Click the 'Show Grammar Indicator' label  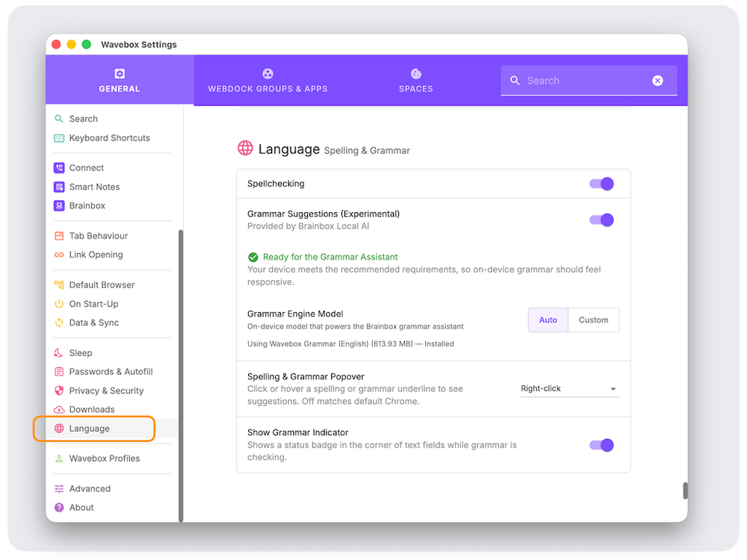[x=298, y=432]
